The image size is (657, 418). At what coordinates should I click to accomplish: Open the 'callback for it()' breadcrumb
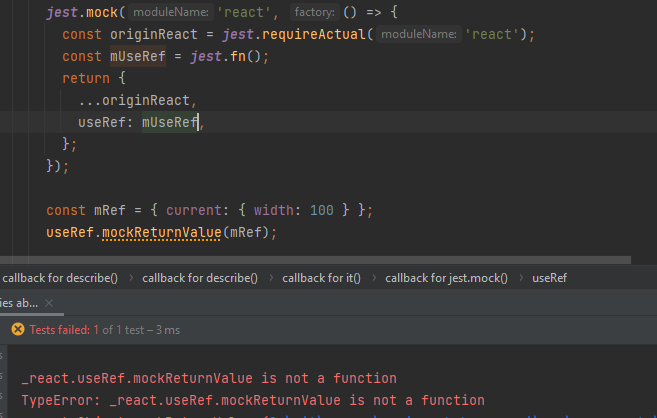click(321, 278)
